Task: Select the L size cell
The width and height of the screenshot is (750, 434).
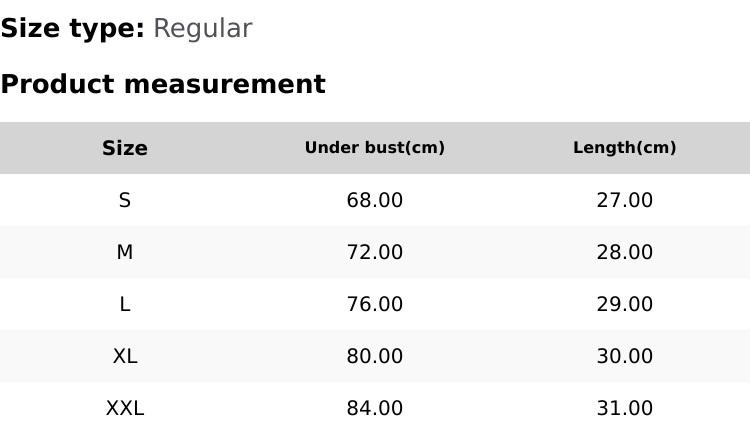Action: click(125, 304)
